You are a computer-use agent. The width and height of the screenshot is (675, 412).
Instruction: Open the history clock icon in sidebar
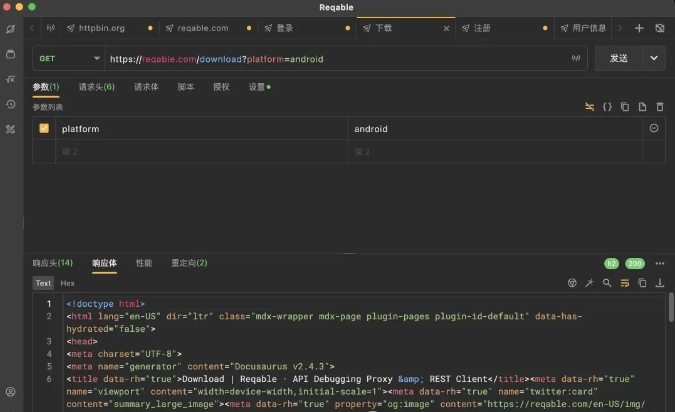click(x=10, y=104)
